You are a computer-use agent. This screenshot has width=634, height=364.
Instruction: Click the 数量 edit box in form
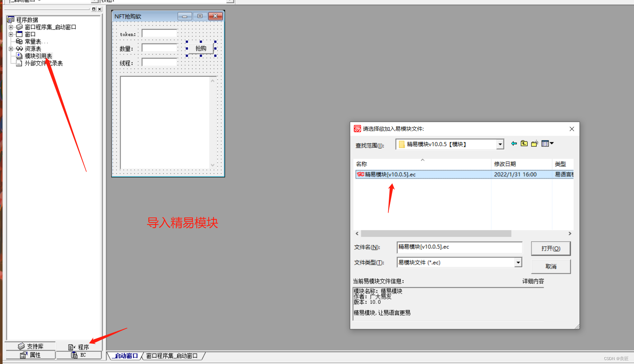pos(159,48)
